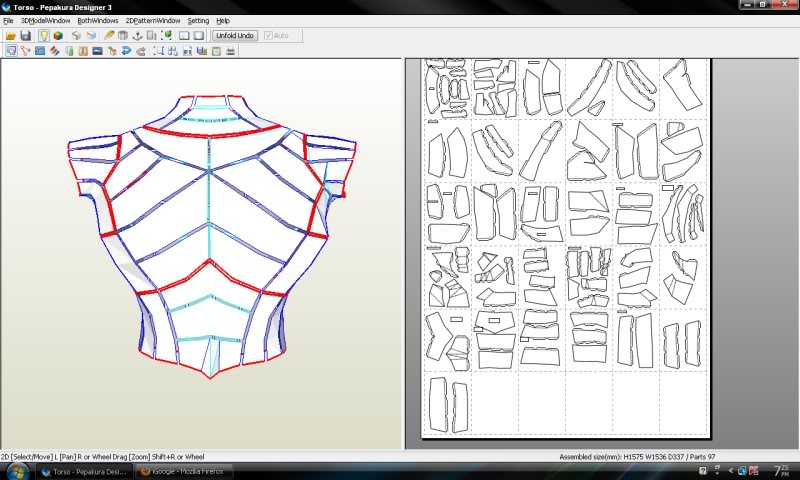Click the dark blue rectangle icon
Image resolution: width=800 pixels, height=480 pixels.
coord(97,51)
